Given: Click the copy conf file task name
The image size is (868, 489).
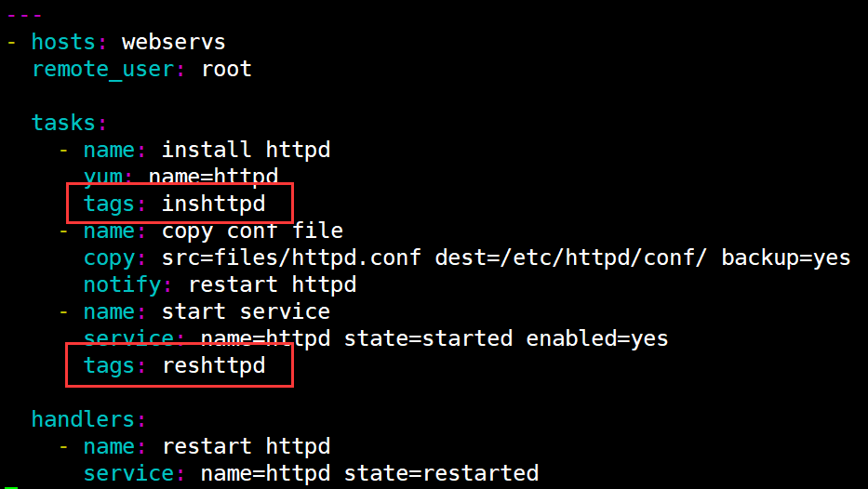Looking at the screenshot, I should tap(252, 231).
